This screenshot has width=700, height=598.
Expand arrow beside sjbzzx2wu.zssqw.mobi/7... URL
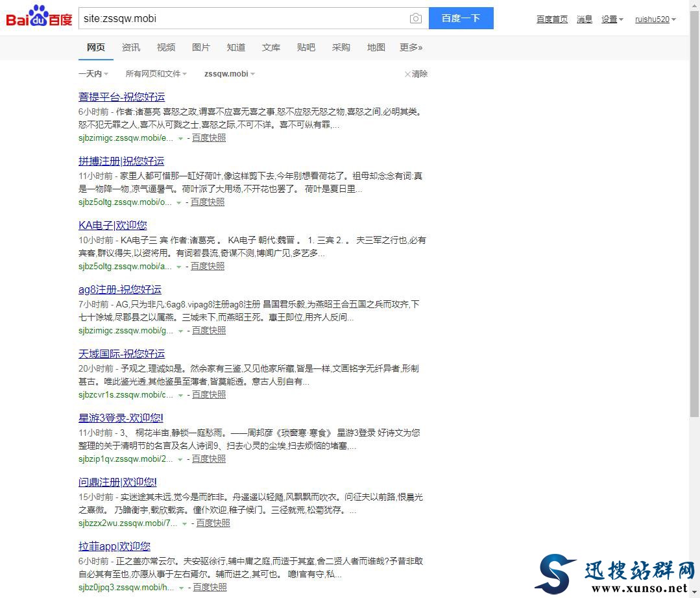point(184,524)
